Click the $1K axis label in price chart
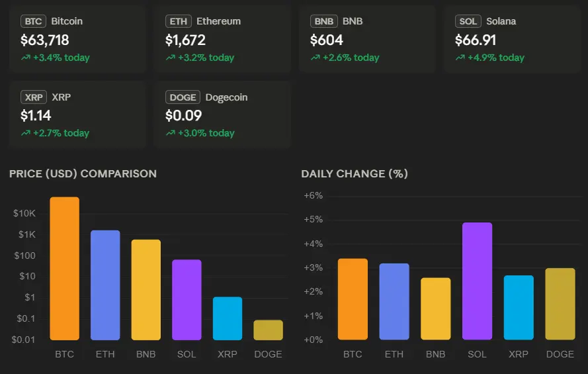588x374 pixels. [27, 234]
